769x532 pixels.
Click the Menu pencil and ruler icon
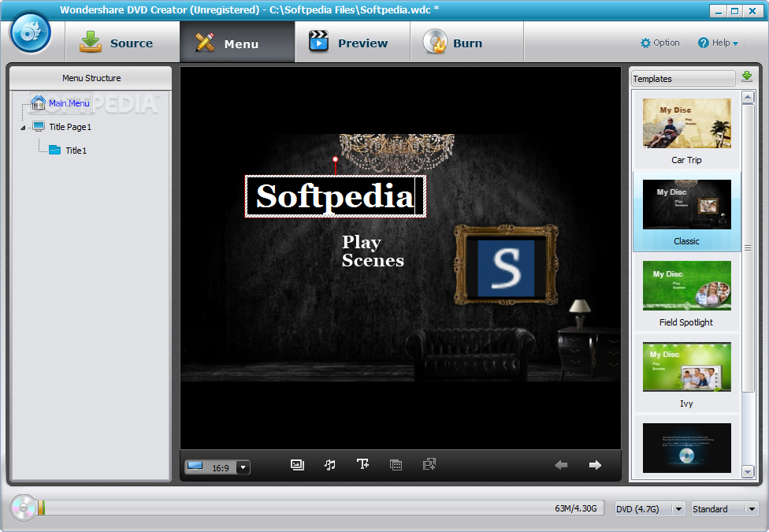[x=205, y=43]
